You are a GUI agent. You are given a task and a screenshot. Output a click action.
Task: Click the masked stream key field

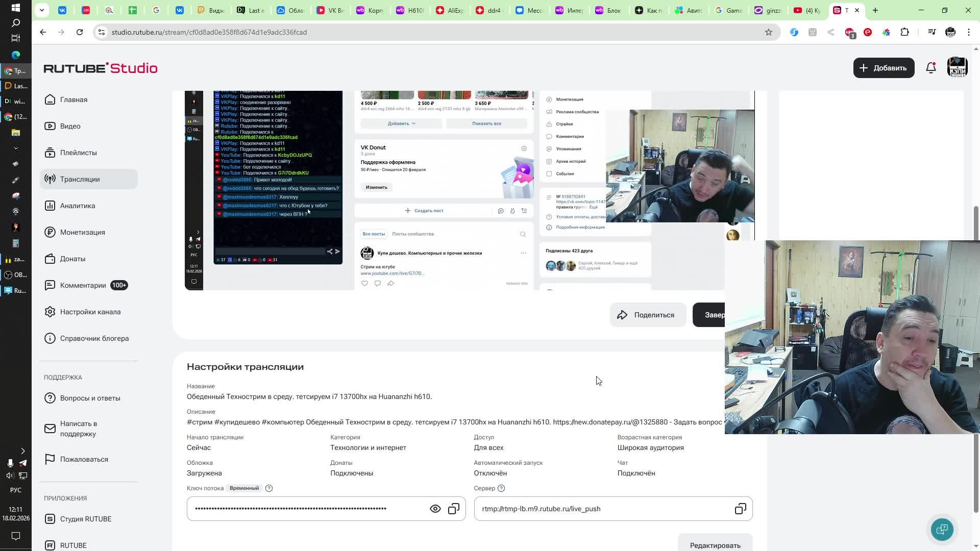coord(306,509)
